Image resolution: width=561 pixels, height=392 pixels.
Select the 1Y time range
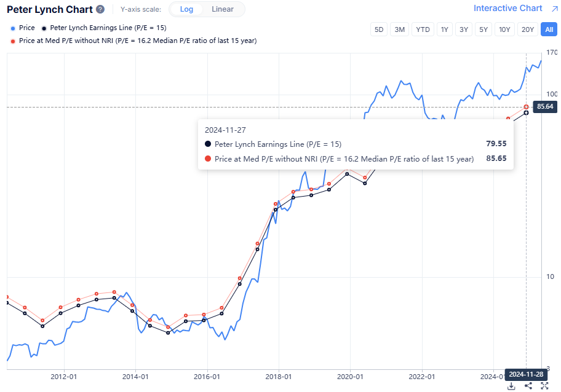pos(444,29)
